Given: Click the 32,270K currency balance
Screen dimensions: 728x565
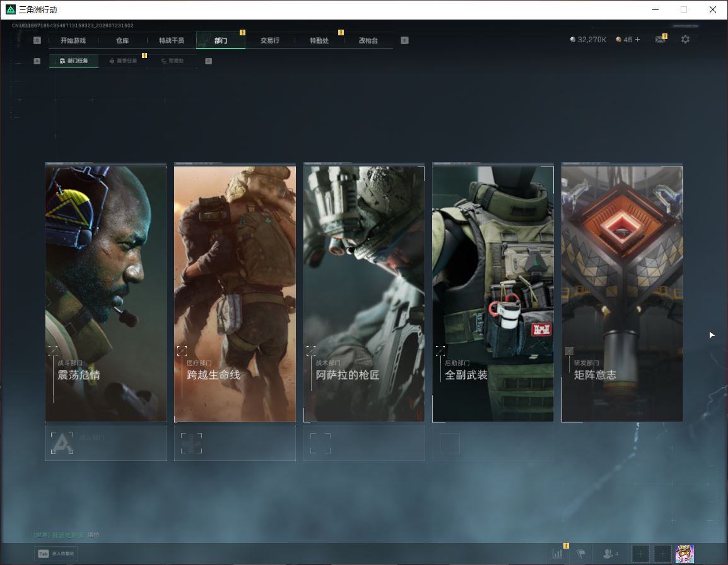Looking at the screenshot, I should tap(588, 40).
